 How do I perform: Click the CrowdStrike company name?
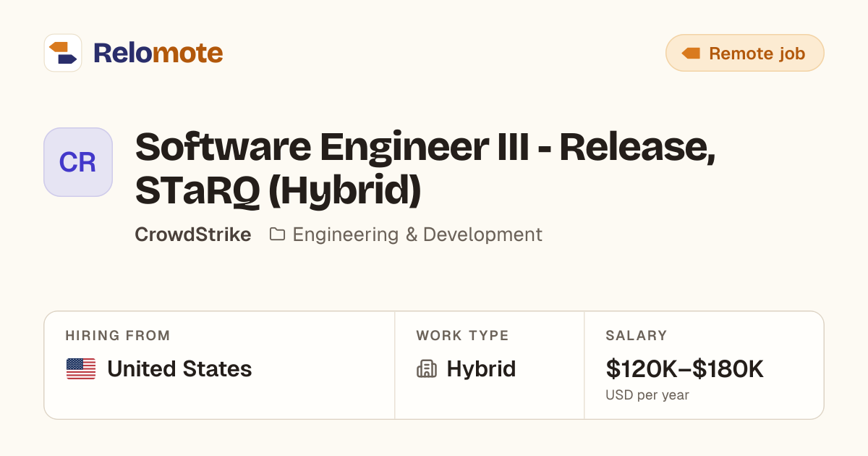coord(193,235)
